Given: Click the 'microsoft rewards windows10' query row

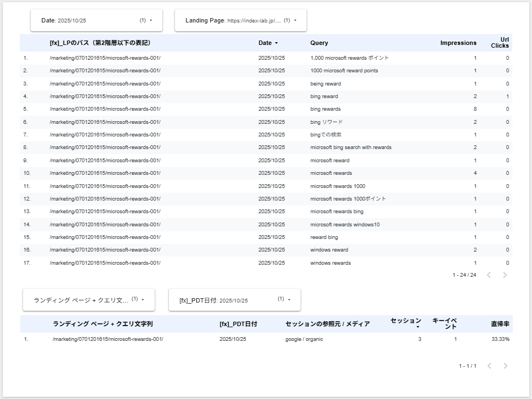Looking at the screenshot, I should point(344,224).
